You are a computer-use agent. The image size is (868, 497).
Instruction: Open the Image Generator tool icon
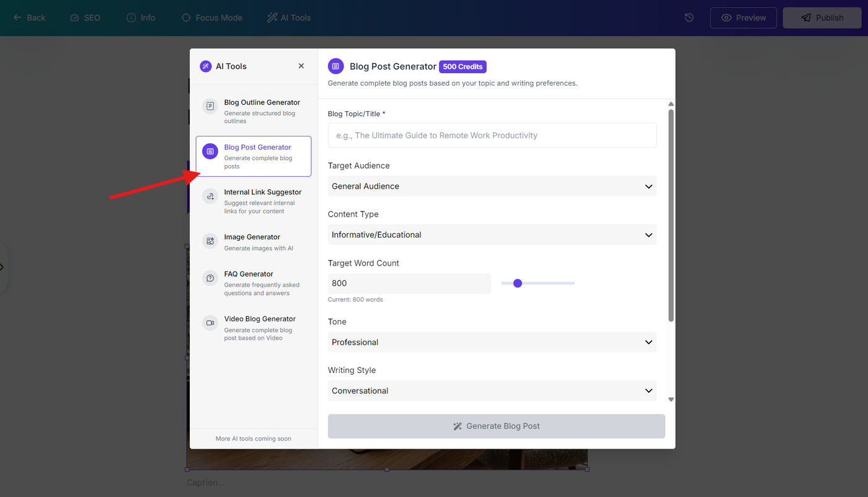[x=210, y=241]
